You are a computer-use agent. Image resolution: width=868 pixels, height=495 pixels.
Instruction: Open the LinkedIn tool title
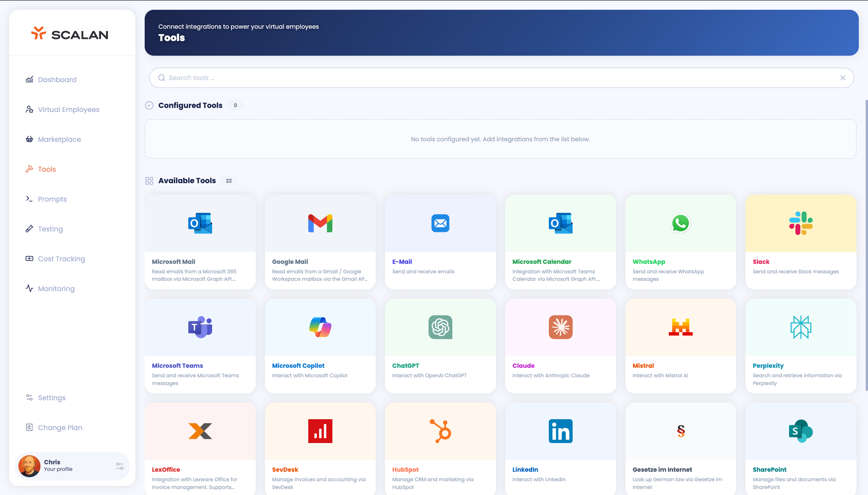pos(525,469)
